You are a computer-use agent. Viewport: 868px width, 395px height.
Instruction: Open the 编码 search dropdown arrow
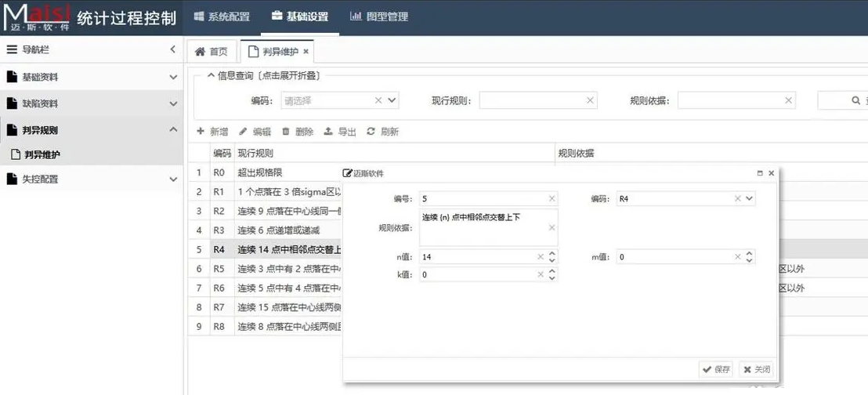[x=392, y=100]
